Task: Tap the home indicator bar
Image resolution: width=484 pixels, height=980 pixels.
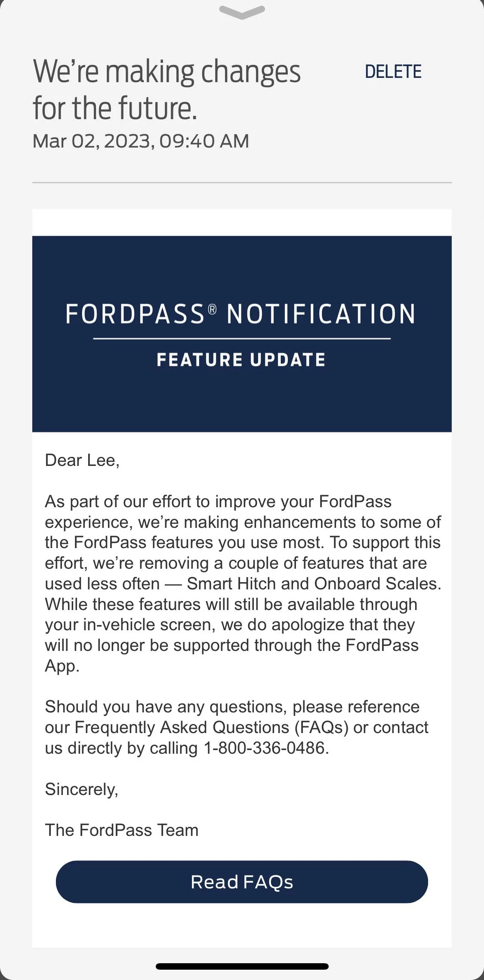Action: click(242, 966)
